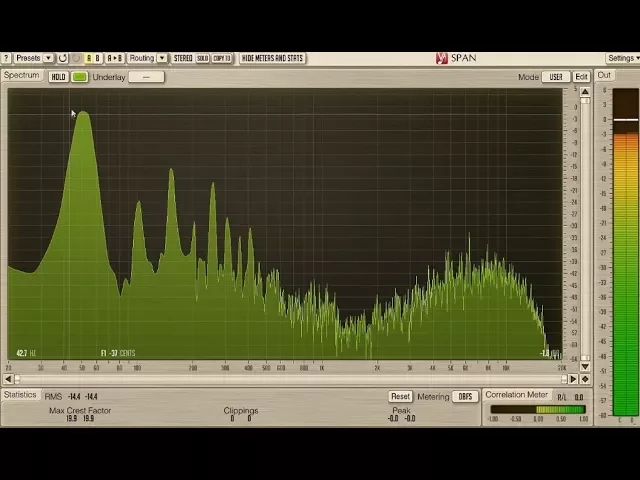Copy settings with A to B button
The height and width of the screenshot is (480, 640).
pyautogui.click(x=115, y=58)
